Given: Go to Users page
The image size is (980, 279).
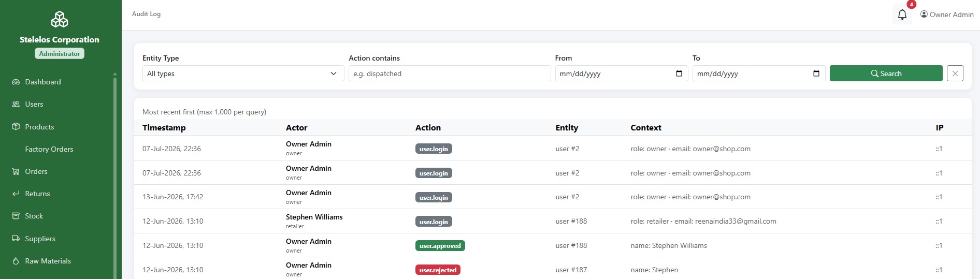Looking at the screenshot, I should [x=34, y=104].
